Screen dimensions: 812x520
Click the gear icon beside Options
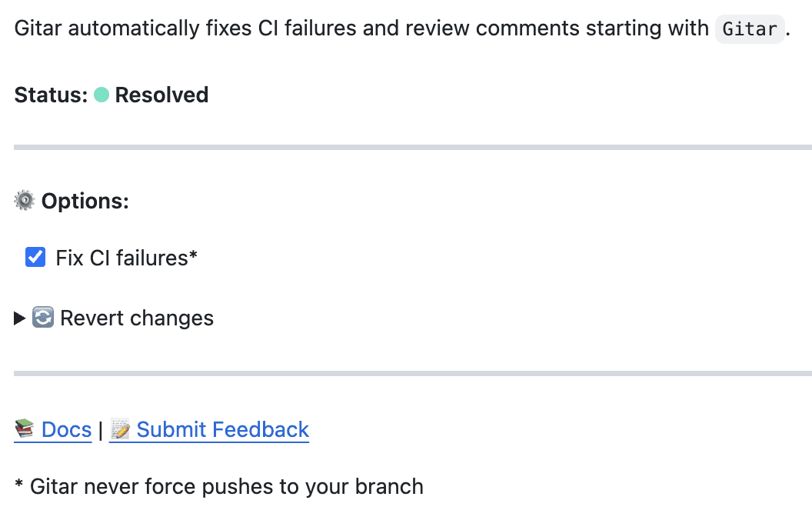tap(25, 201)
